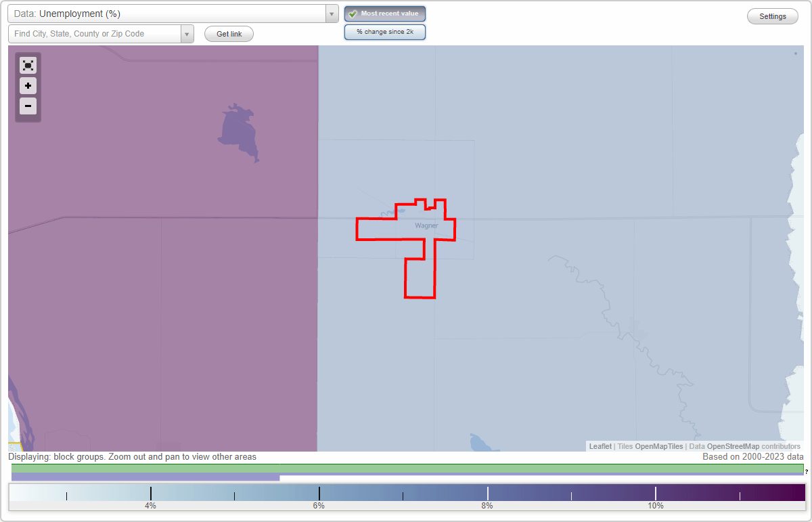Open Settings in the top right corner
812x522 pixels.
[772, 16]
